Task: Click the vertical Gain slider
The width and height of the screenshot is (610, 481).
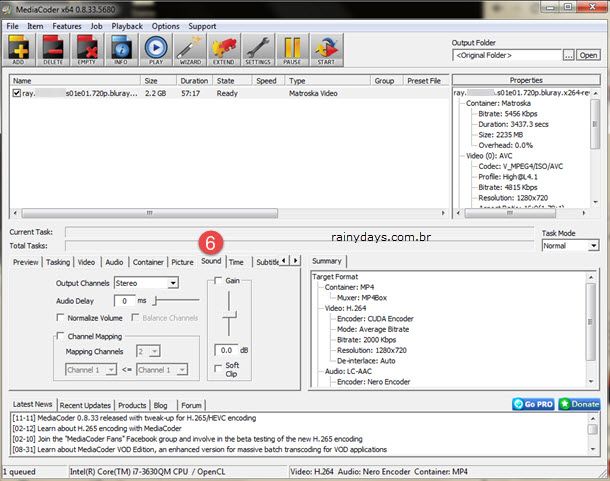Action: tap(229, 314)
